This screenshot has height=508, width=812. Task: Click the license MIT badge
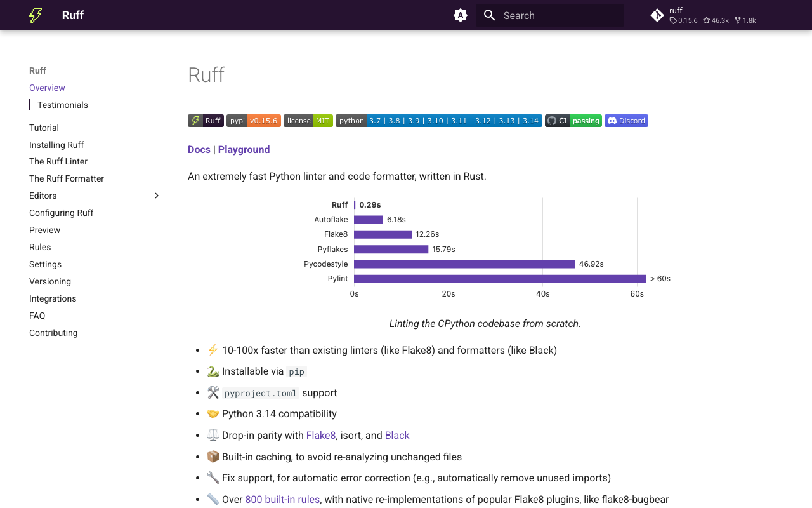click(x=308, y=121)
